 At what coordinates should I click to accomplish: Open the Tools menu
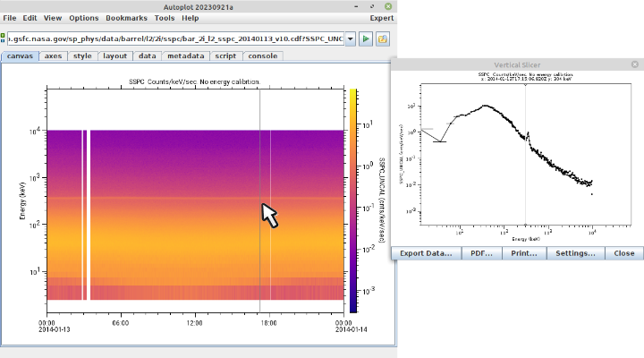[165, 18]
